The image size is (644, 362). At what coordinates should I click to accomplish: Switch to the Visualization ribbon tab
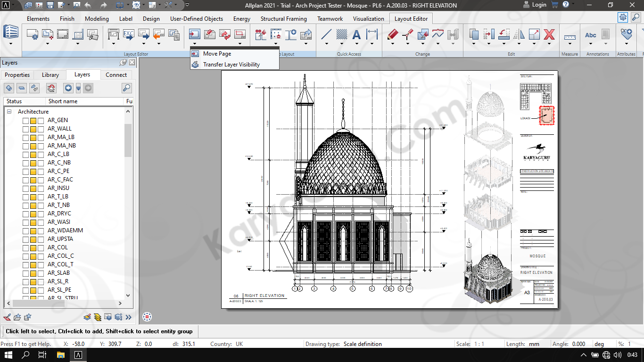[x=368, y=19]
